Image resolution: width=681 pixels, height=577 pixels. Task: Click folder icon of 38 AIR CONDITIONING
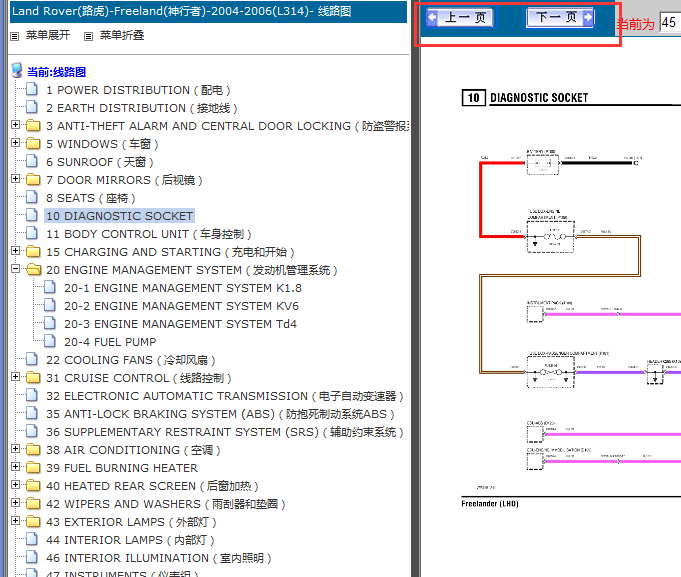pos(33,450)
